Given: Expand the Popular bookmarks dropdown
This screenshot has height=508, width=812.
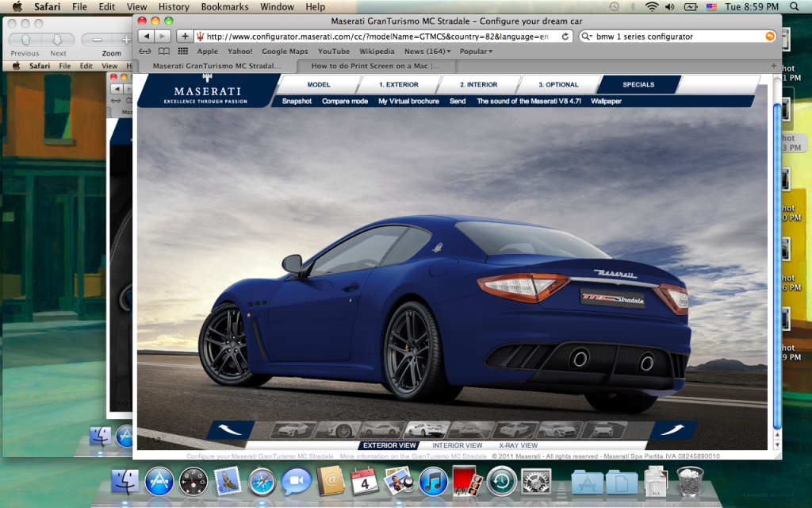Looking at the screenshot, I should coord(476,52).
